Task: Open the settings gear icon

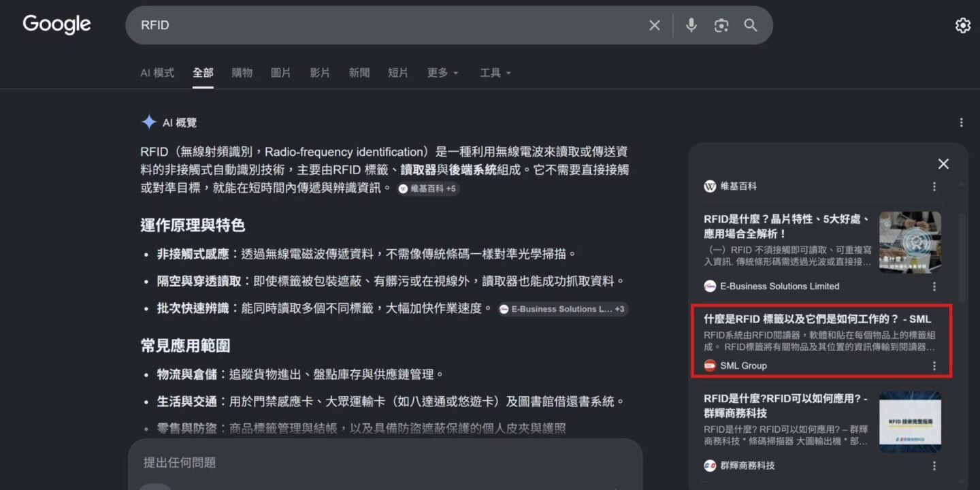Action: click(x=963, y=25)
